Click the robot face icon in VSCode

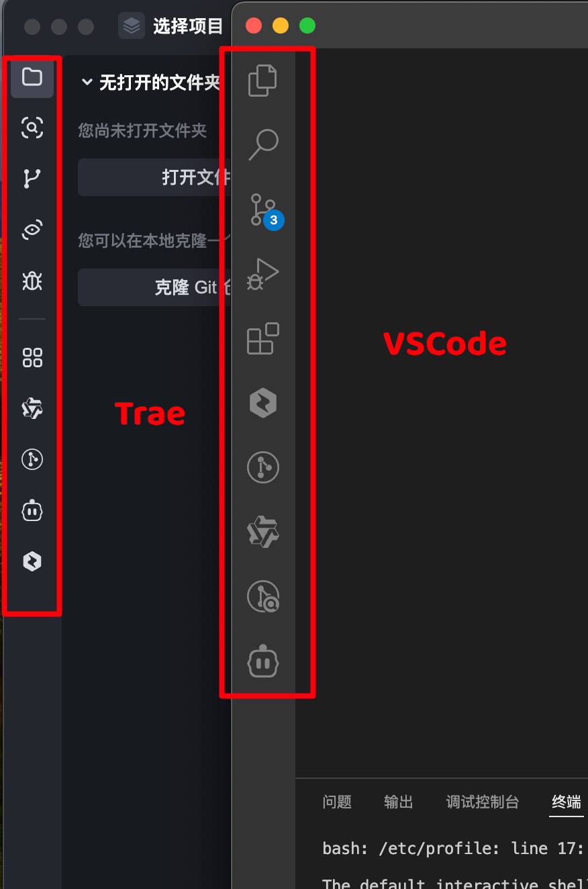263,663
